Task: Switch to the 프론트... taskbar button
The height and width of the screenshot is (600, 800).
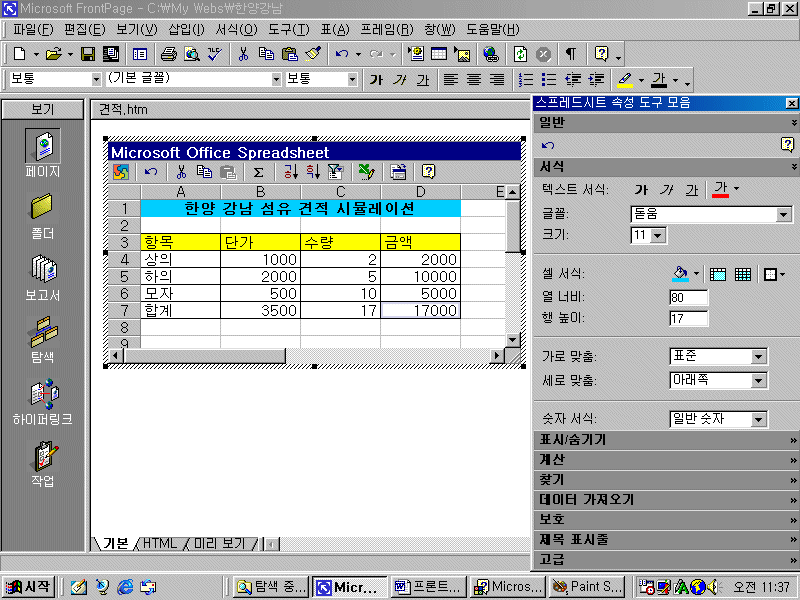Action: (x=430, y=587)
